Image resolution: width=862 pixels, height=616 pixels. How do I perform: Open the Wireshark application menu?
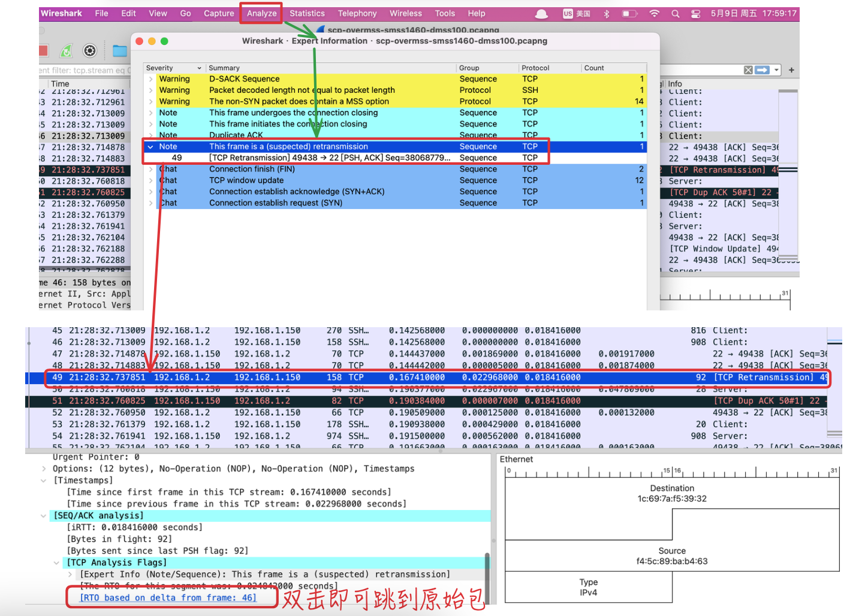(61, 13)
